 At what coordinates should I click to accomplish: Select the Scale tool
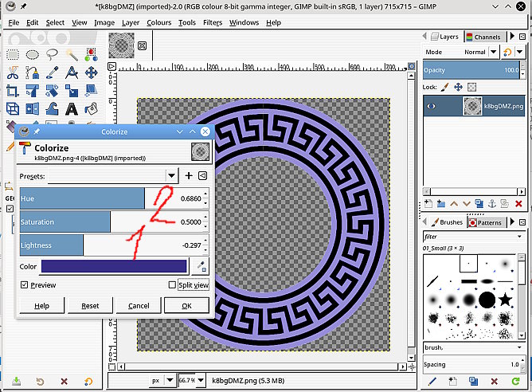click(72, 91)
